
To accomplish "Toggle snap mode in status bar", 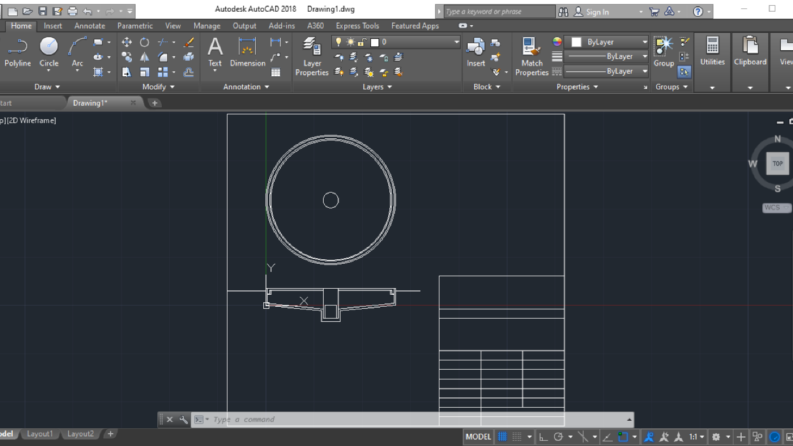I will 517,437.
